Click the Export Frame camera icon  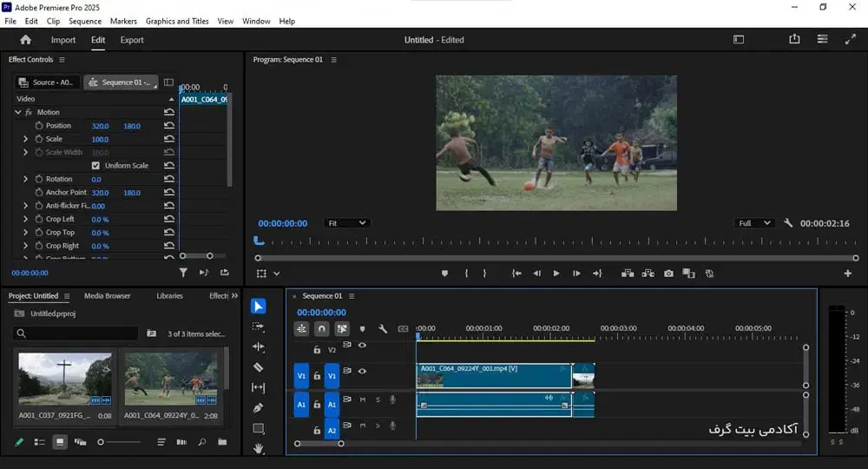click(668, 274)
